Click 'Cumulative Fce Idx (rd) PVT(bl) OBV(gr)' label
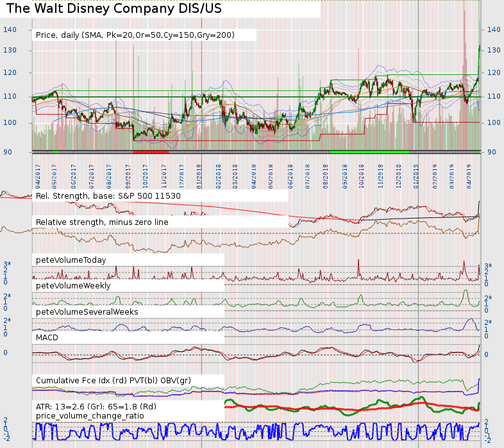This screenshot has width=504, height=448. [x=113, y=381]
